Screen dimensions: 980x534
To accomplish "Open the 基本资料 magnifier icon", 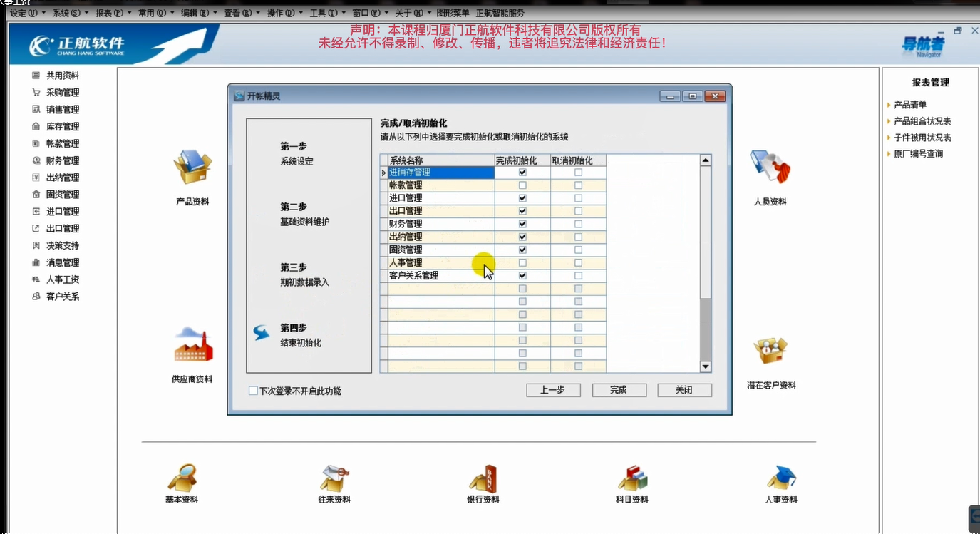I will (182, 478).
